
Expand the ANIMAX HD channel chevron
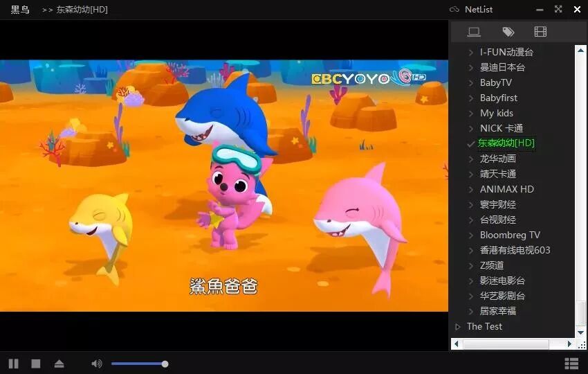click(x=471, y=190)
